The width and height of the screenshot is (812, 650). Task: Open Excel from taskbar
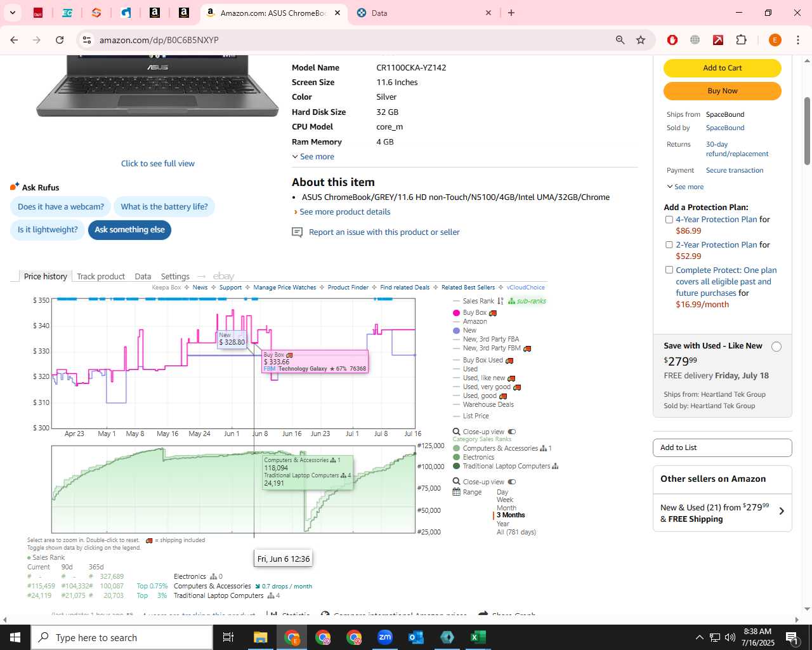tap(478, 637)
